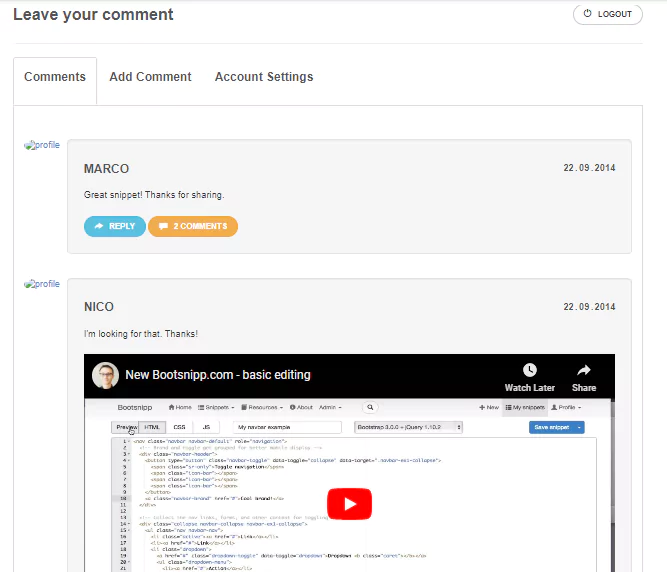Image resolution: width=667 pixels, height=572 pixels.
Task: Play the embedded YouTube video
Action: tap(349, 504)
